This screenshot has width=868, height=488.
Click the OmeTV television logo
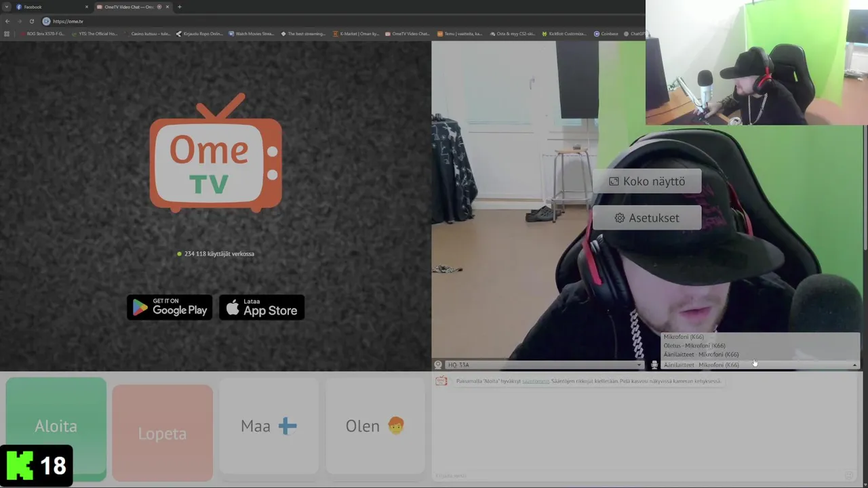click(216, 154)
